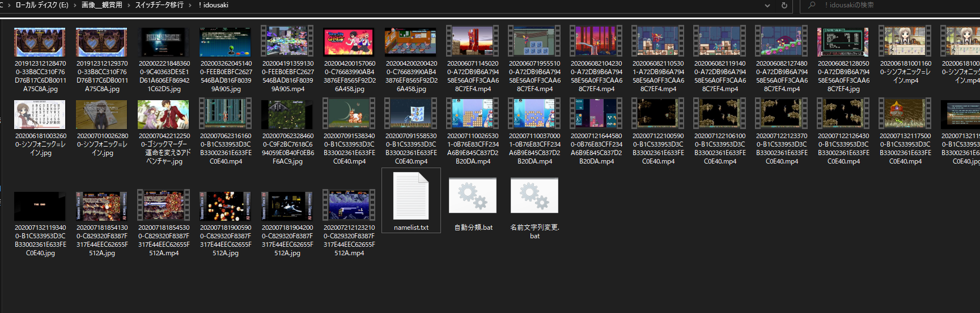980x313 pixels.
Task: Select the 2020071321175000 mp4 video
Action: [905, 114]
